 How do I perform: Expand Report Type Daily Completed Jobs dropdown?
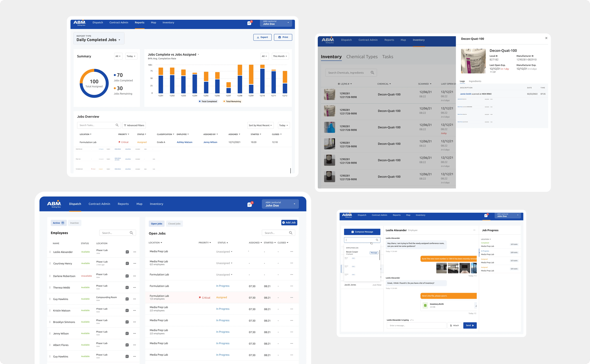(99, 38)
